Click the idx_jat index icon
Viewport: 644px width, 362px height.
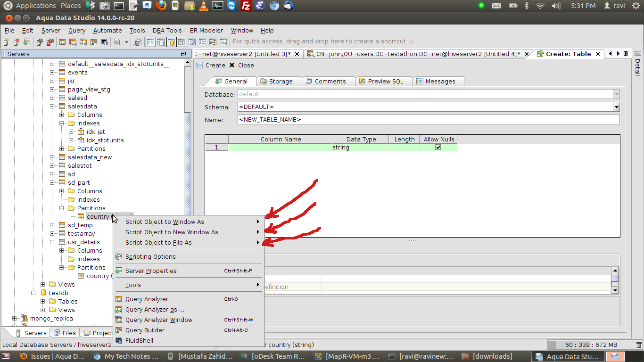click(81, 132)
